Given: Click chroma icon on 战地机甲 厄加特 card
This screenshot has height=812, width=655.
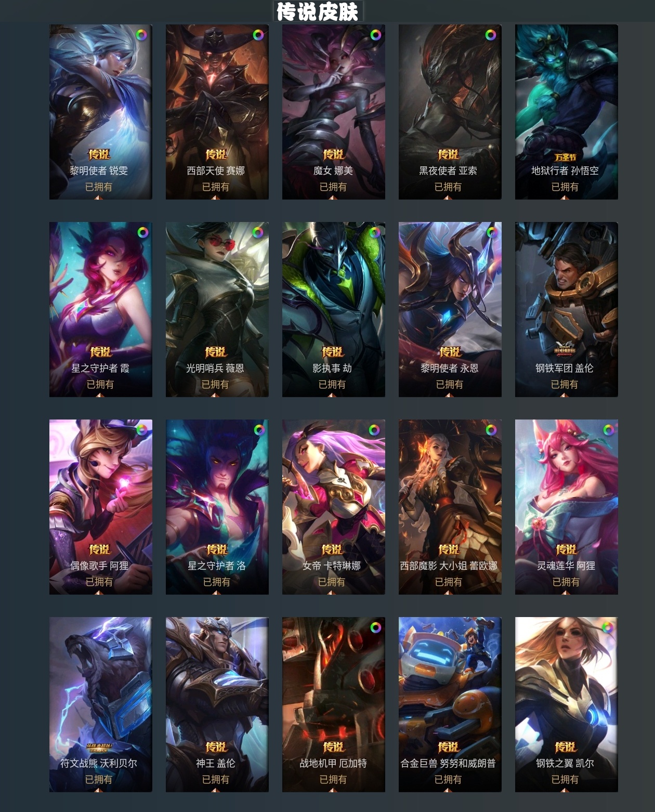Looking at the screenshot, I should [x=375, y=627].
